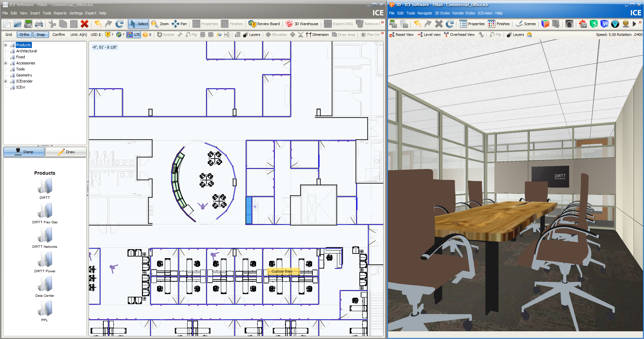Click the red X Delete icon in 2D toolbar
Viewport: 644px width, 339px height.
85,24
